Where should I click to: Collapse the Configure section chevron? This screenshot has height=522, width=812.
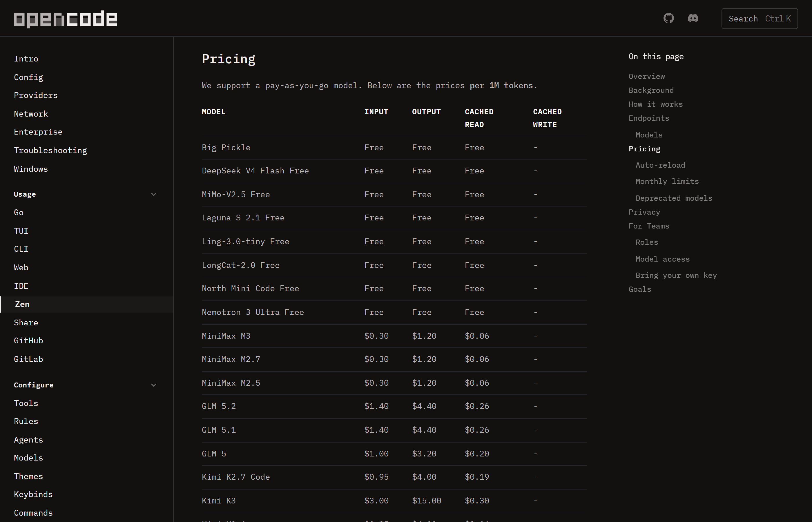tap(153, 385)
